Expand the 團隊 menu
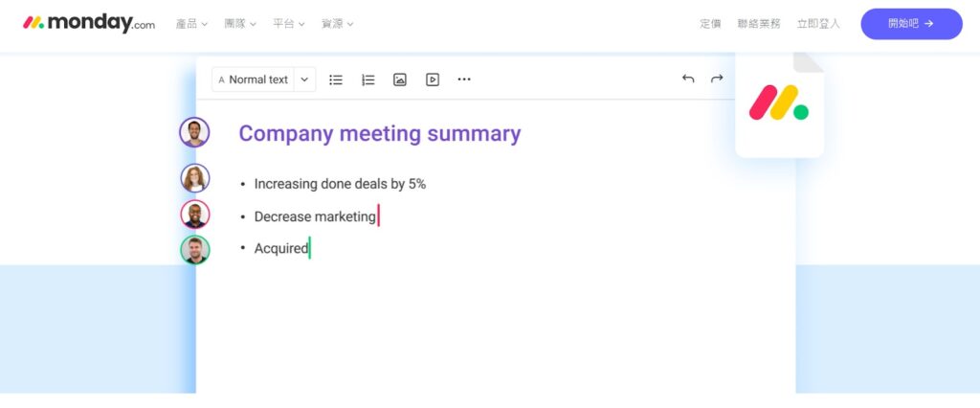 coord(240,24)
